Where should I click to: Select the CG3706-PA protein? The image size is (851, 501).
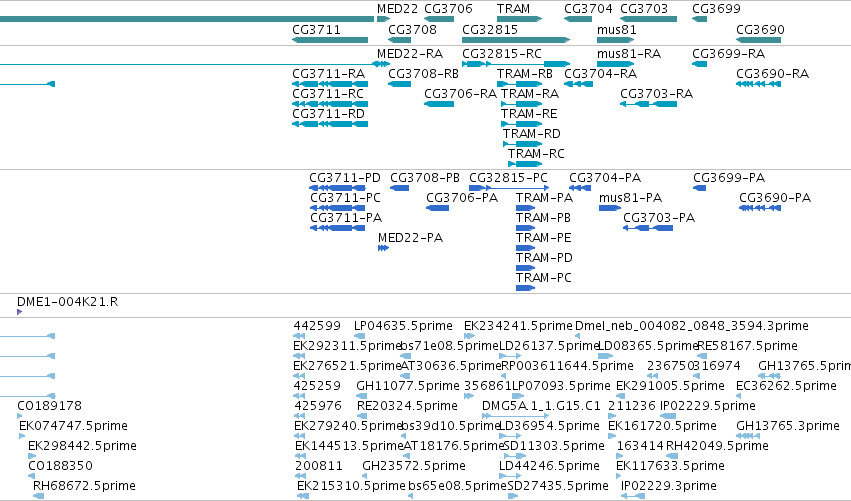(437, 208)
